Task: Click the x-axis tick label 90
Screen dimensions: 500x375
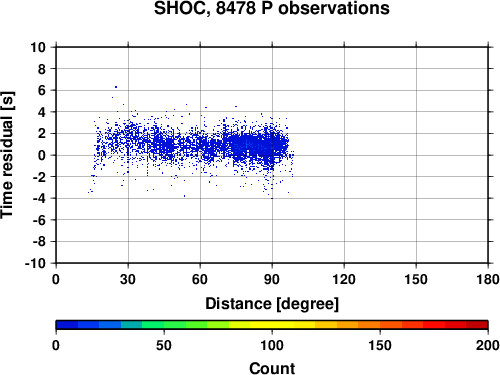Action: click(272, 279)
